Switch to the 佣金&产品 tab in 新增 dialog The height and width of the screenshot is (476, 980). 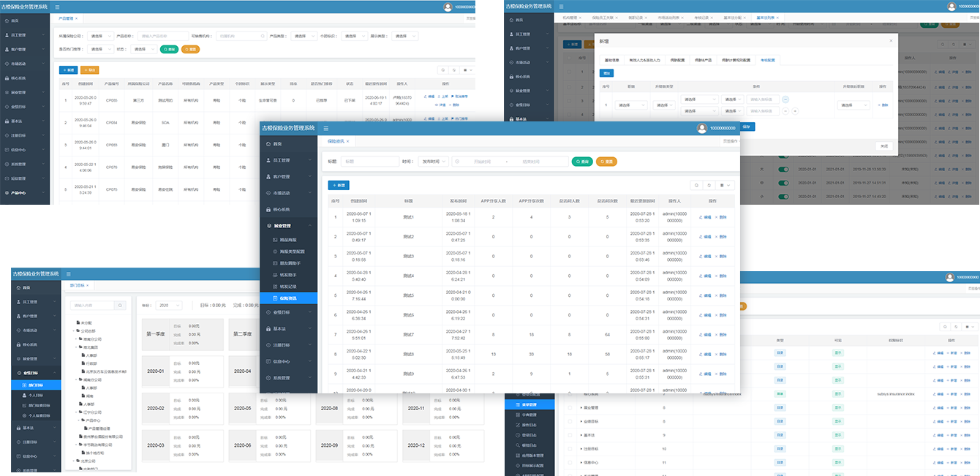point(704,60)
